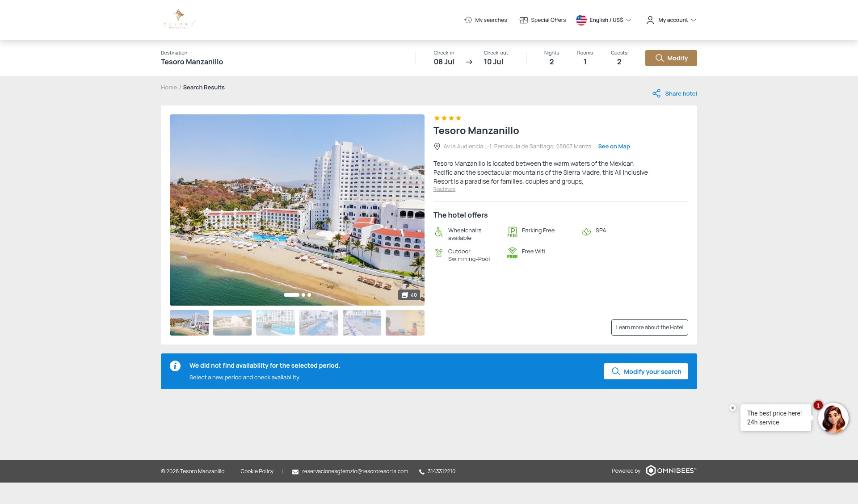This screenshot has width=858, height=504.
Task: Click the Modify search button
Action: click(x=671, y=58)
